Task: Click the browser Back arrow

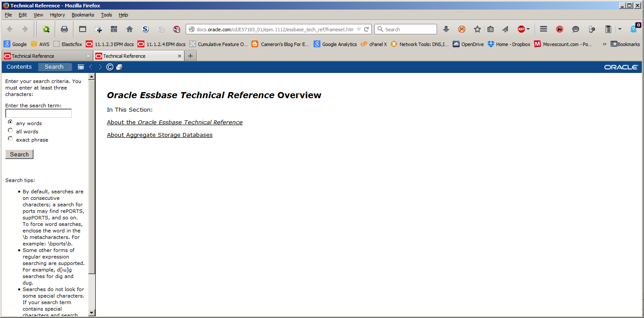Action: pyautogui.click(x=10, y=29)
